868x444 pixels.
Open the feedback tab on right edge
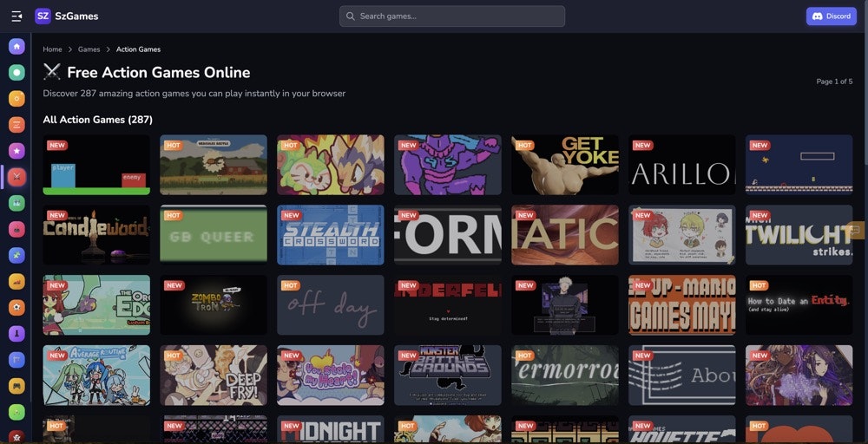coord(856,230)
